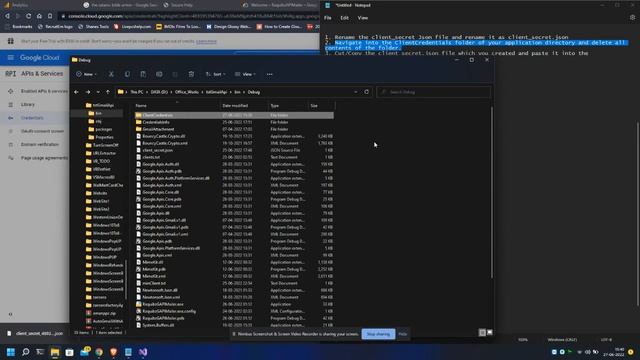
Task: Refresh the Explorer folder view
Action: (367, 92)
